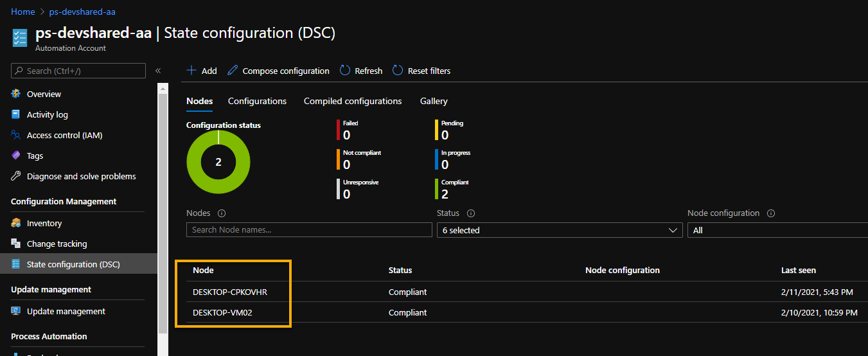Collapse the sidebar with double-chevron
Image resolution: width=868 pixels, height=356 pixels.
158,71
